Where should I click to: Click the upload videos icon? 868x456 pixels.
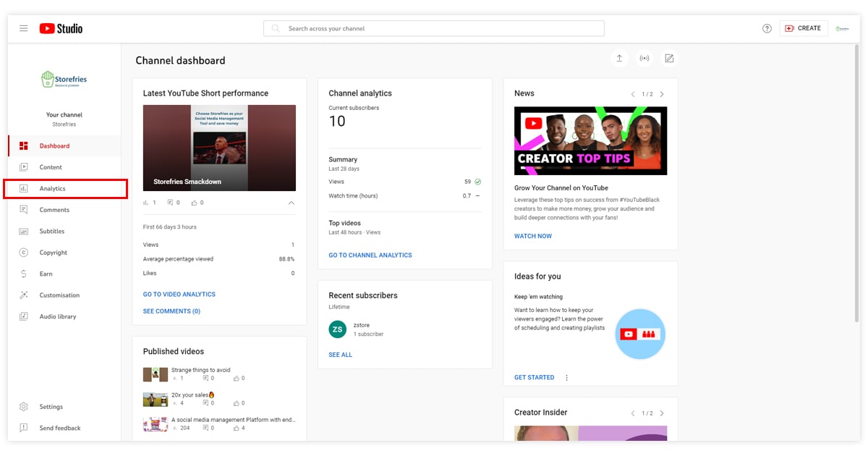[x=619, y=59]
